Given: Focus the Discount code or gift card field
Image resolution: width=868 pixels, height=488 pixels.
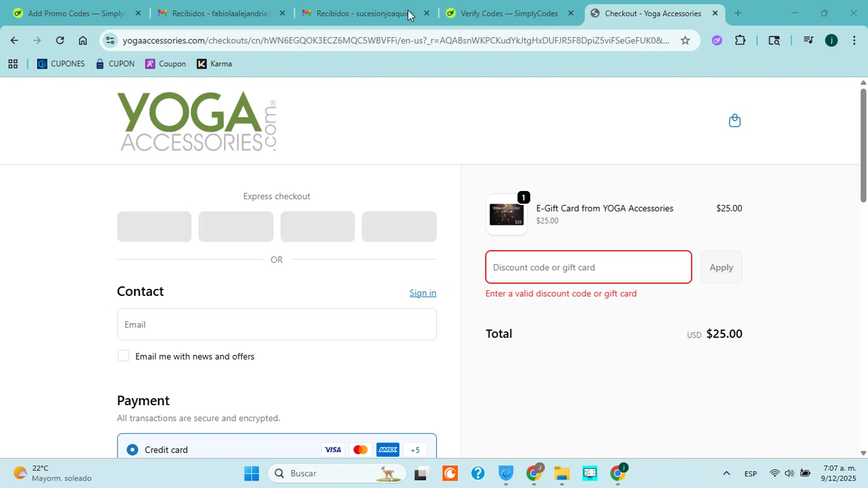Looking at the screenshot, I should [589, 267].
